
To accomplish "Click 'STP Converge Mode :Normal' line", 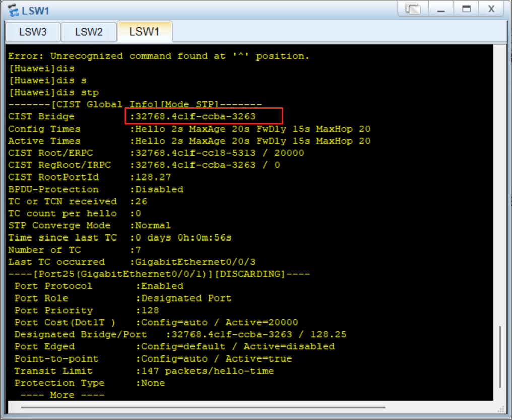I will point(90,225).
